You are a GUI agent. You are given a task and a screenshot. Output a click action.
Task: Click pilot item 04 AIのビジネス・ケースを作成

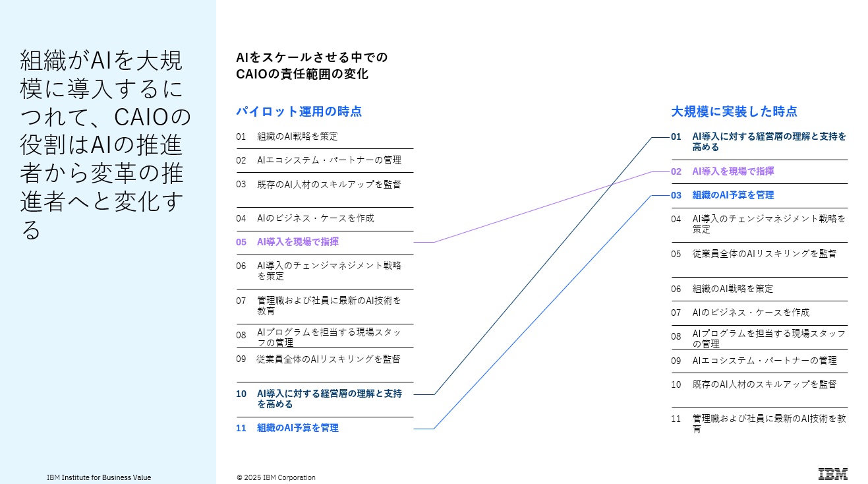pos(315,218)
